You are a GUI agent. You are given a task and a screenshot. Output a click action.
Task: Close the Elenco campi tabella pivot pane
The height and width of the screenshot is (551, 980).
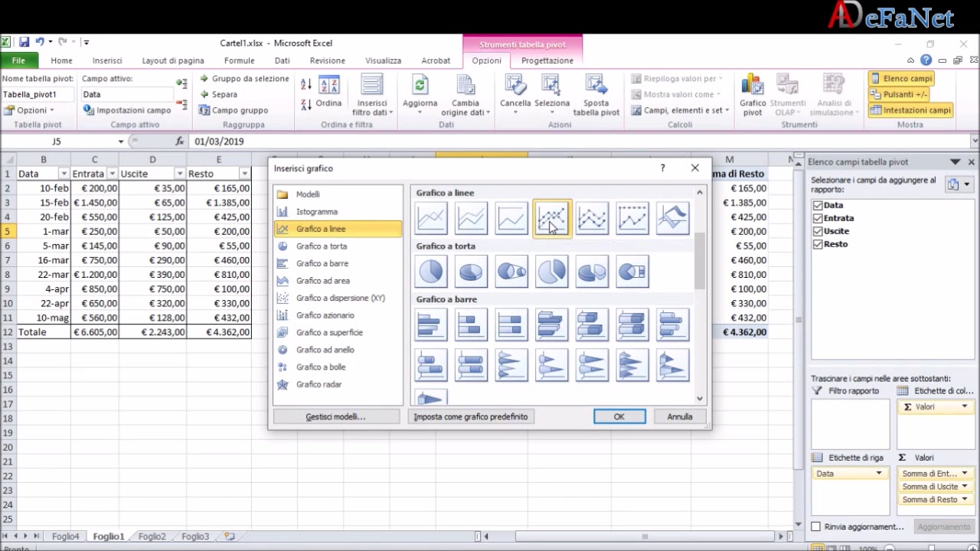(971, 162)
